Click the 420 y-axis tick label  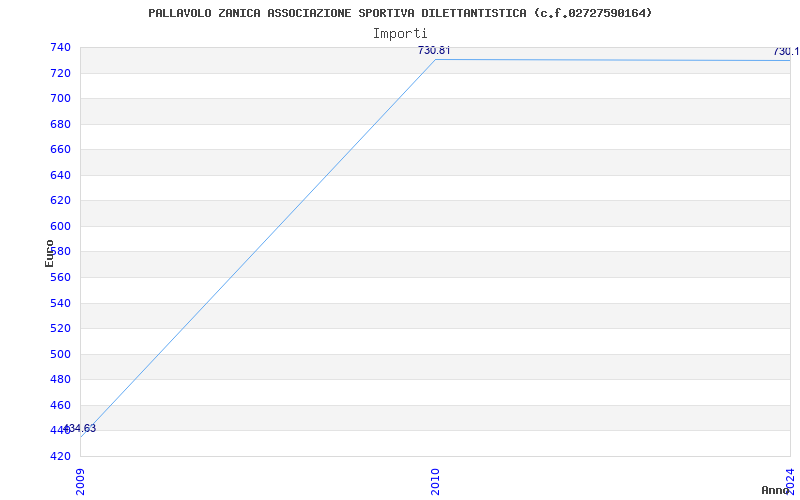[60, 456]
